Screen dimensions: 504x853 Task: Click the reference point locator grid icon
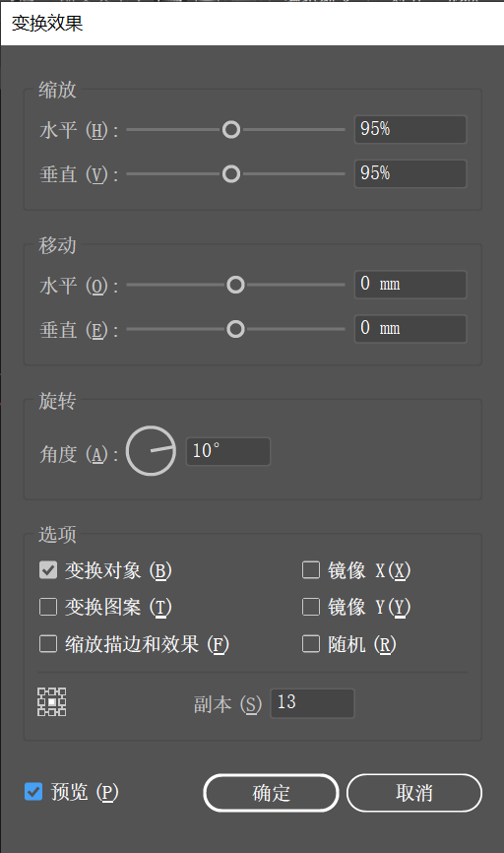(x=51, y=701)
